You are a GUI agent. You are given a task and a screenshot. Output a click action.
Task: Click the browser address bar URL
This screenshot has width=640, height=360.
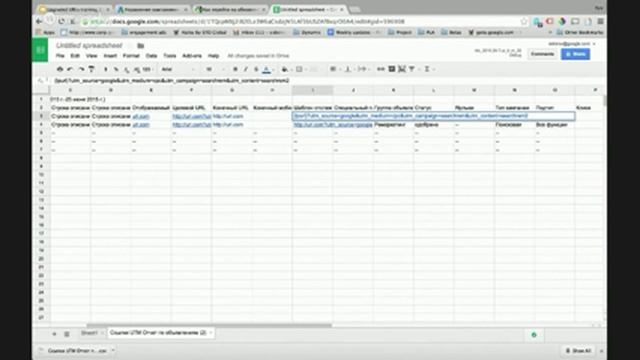(x=247, y=21)
